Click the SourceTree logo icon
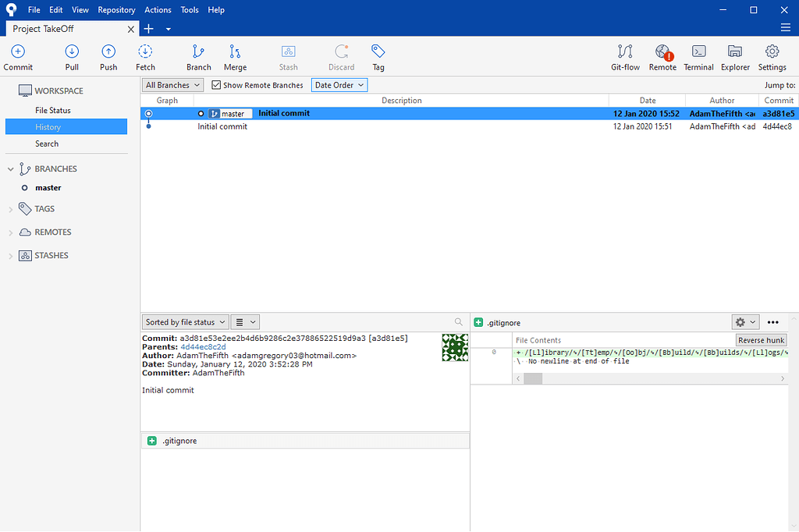799x532 pixels. coord(11,9)
